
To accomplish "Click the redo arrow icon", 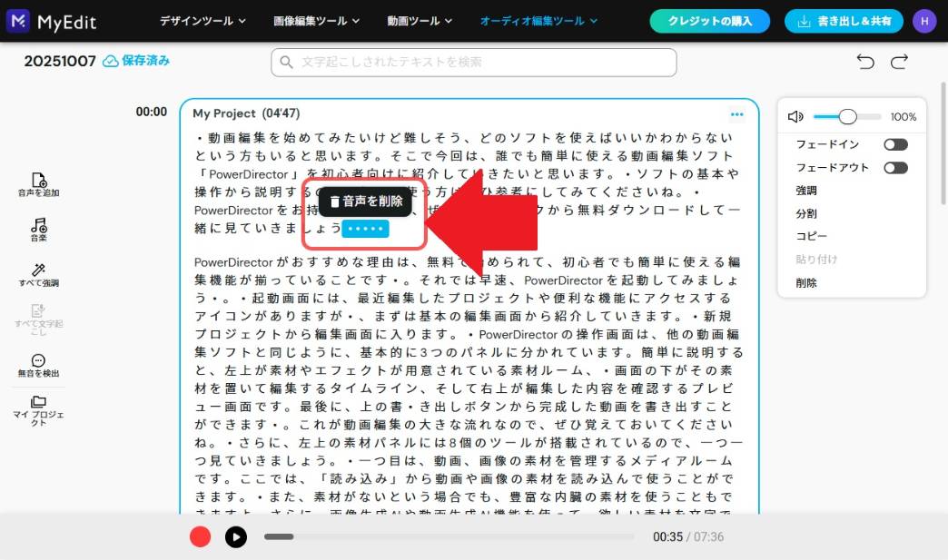I will click(x=900, y=62).
